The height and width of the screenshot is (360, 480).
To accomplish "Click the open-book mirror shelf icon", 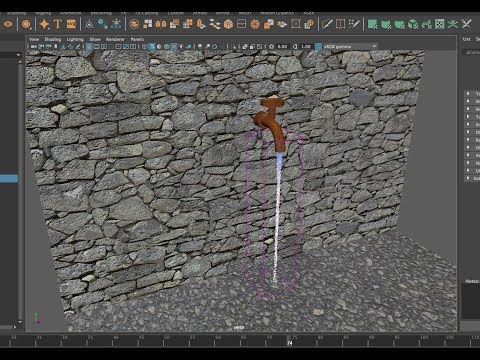I will click(340, 24).
